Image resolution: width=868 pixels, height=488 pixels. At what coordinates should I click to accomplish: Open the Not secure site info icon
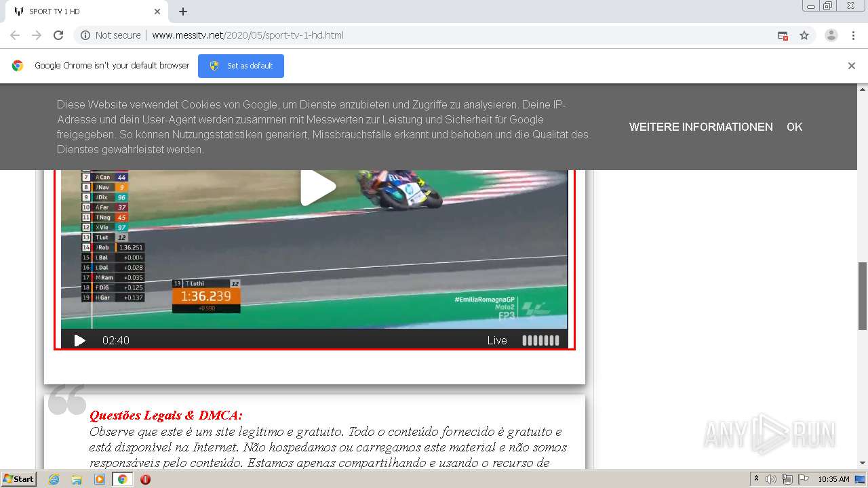click(x=85, y=35)
